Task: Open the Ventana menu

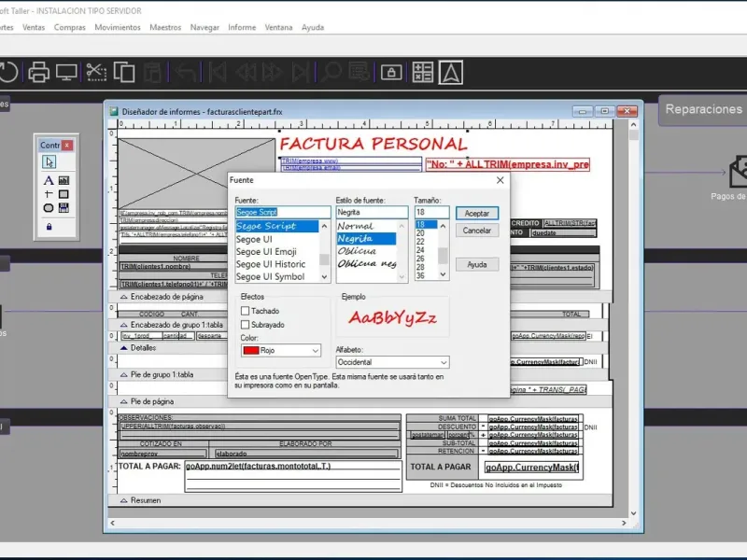Action: pos(278,28)
